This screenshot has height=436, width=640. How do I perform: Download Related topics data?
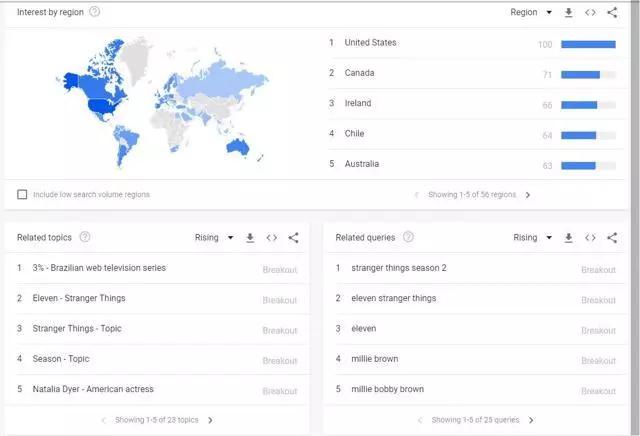click(250, 238)
